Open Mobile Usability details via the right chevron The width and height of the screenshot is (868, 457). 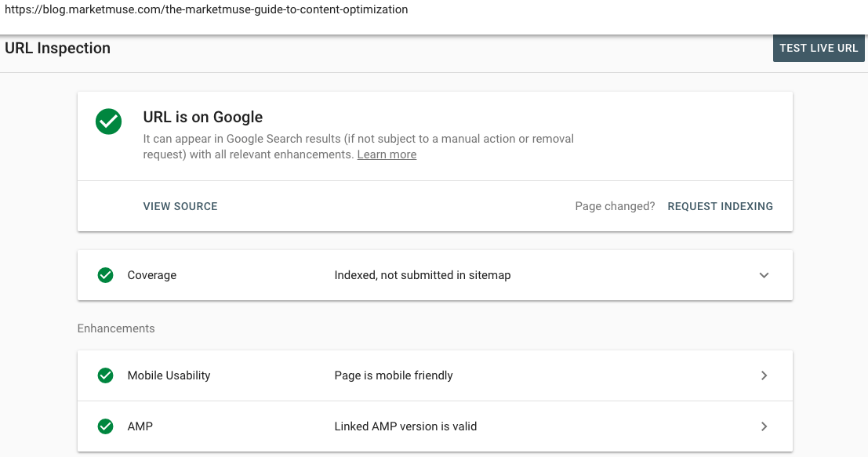click(764, 375)
